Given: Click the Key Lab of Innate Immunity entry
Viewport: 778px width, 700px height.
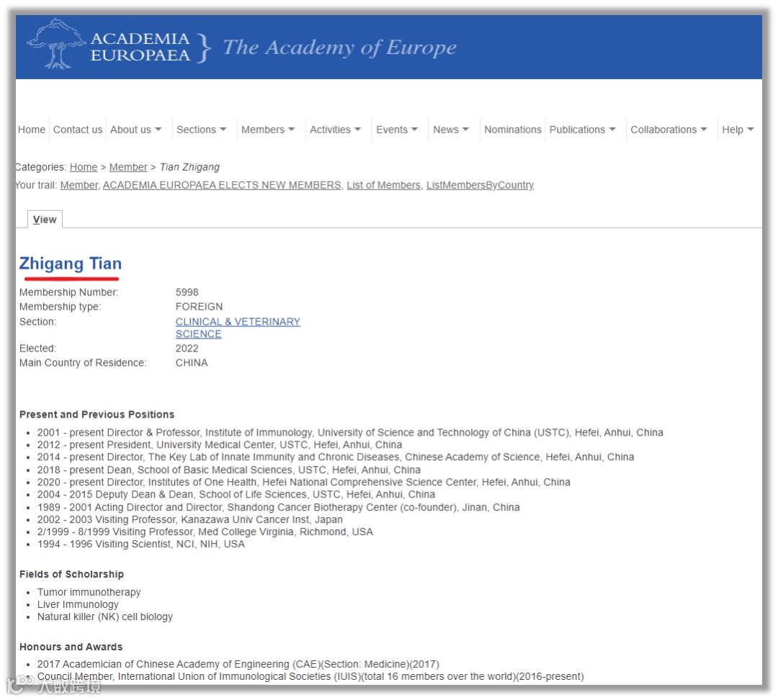Looking at the screenshot, I should coord(336,457).
